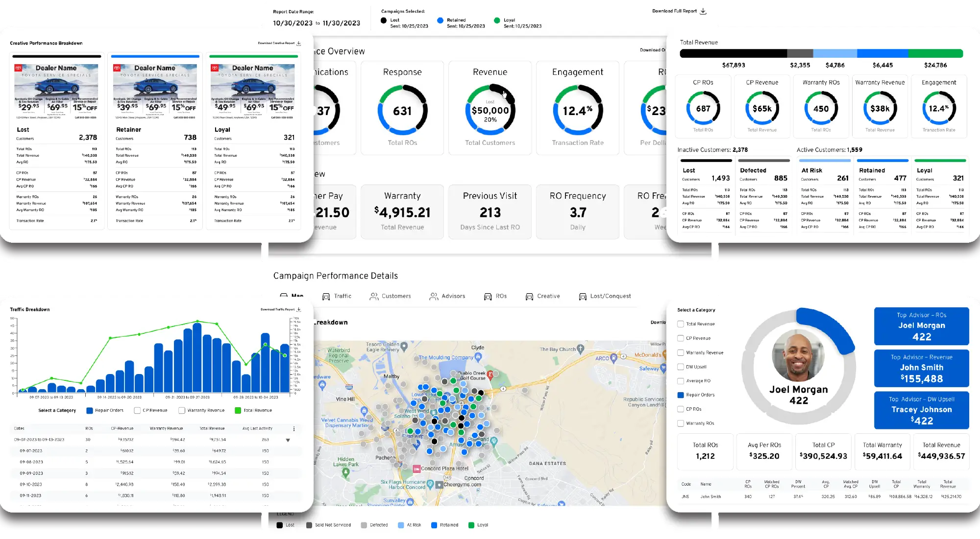980x539 pixels.
Task: Click the Joel Morgan advisor photo
Action: coord(798,355)
